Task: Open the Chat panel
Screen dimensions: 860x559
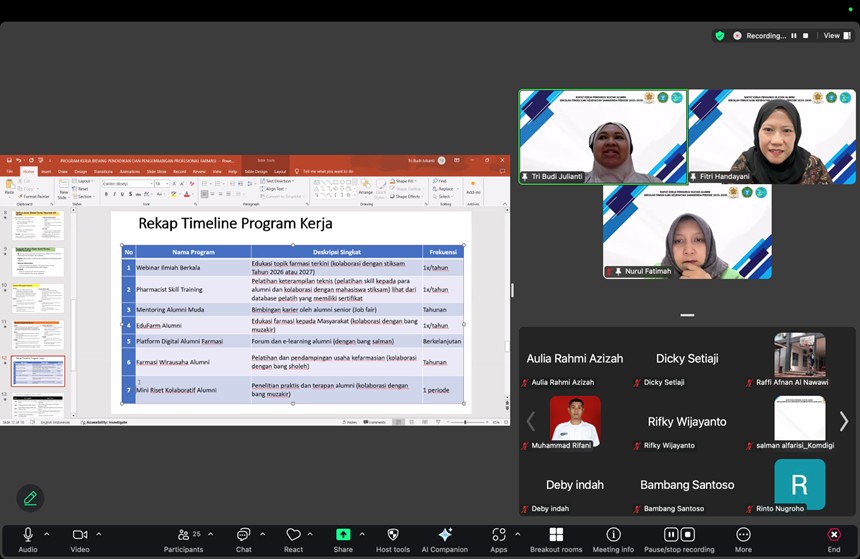Action: [243, 539]
